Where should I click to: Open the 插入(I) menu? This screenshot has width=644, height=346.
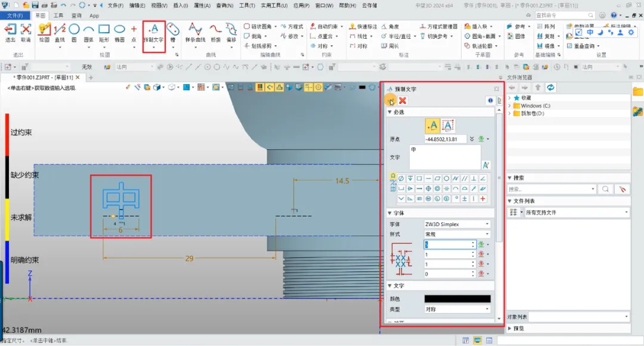(180, 5)
